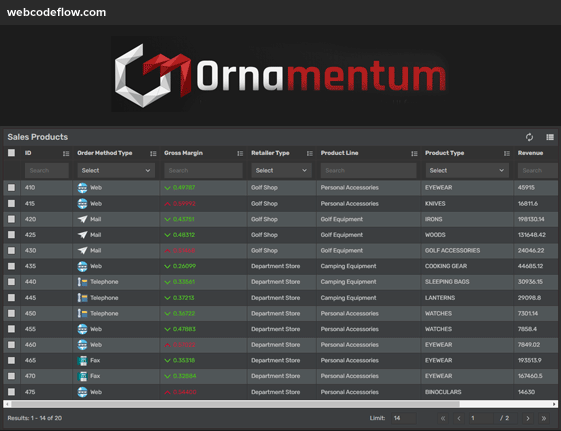Select the revenue value 198130.14
Image resolution: width=561 pixels, height=431 pixels.
click(x=531, y=219)
